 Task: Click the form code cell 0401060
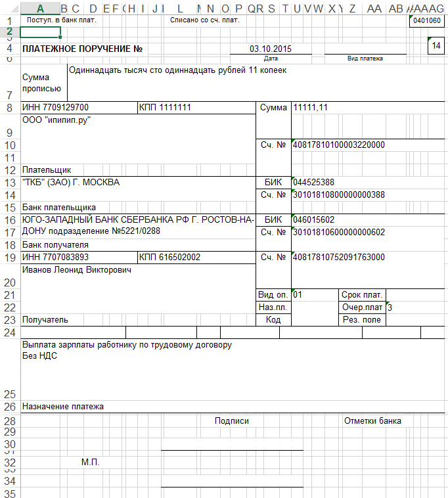[427, 20]
